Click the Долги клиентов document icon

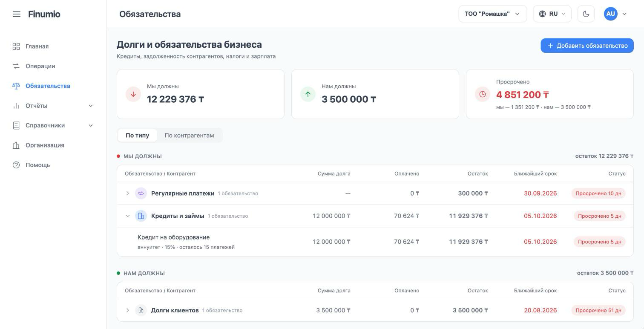(141, 310)
